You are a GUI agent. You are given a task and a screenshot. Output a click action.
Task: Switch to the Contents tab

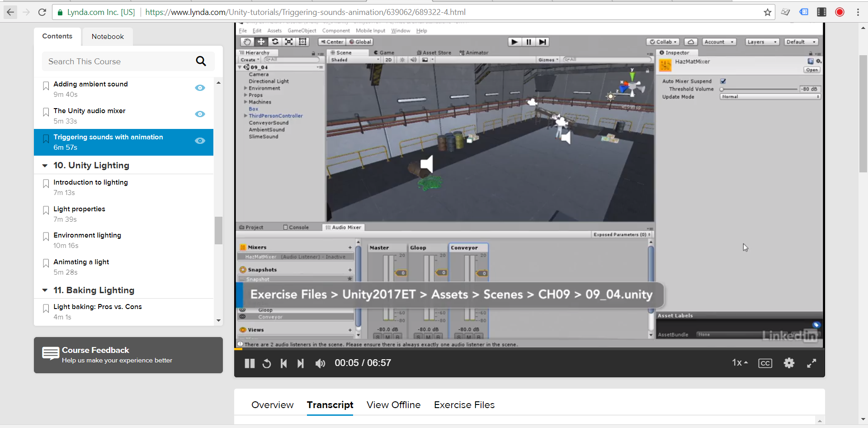(x=57, y=36)
